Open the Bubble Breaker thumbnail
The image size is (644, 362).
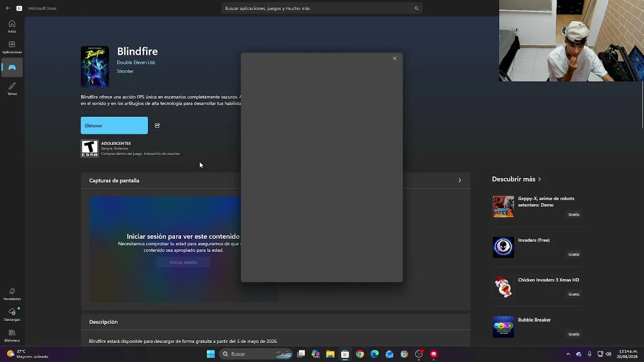[x=503, y=327]
